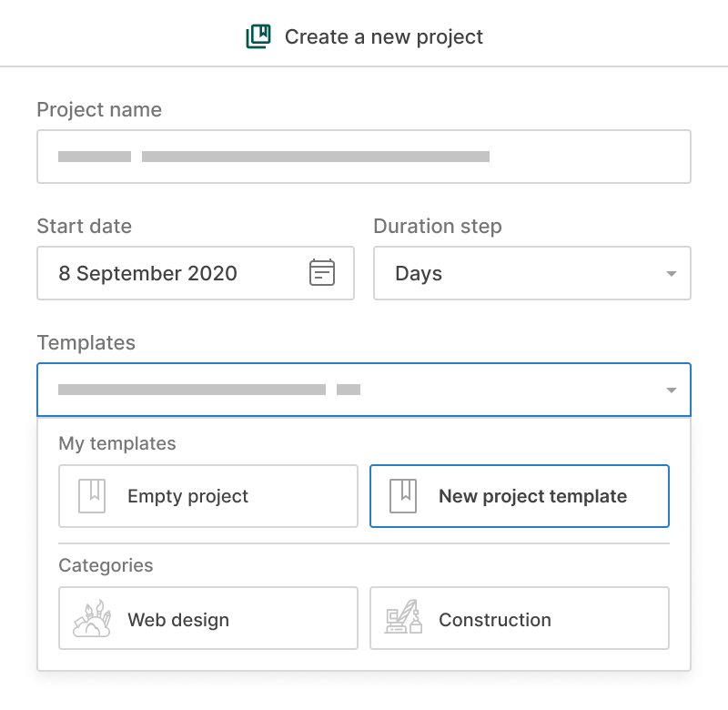
Task: Click the Project name input field
Action: tap(364, 156)
